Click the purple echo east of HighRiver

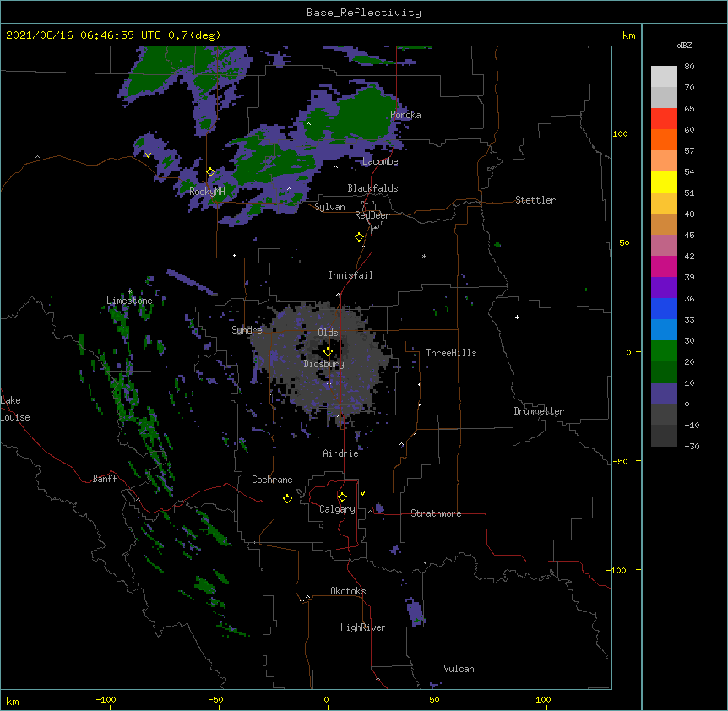(x=415, y=612)
